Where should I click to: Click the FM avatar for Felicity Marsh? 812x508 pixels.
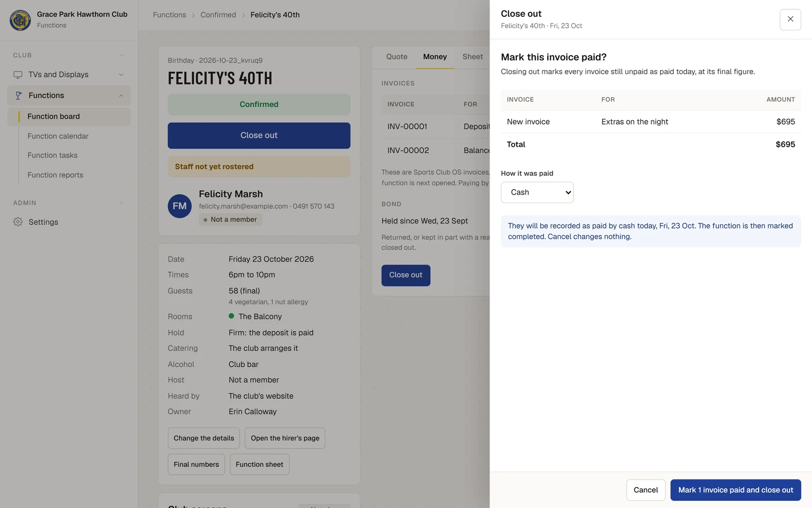click(180, 206)
